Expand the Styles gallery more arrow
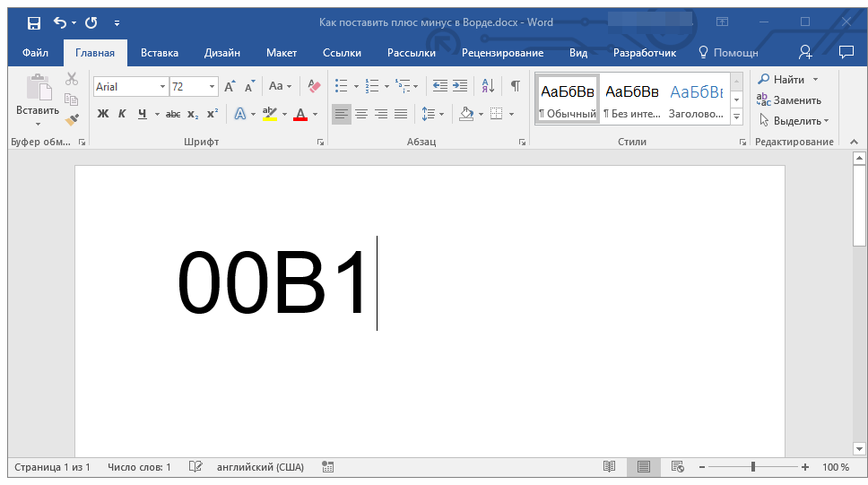 coord(737,117)
